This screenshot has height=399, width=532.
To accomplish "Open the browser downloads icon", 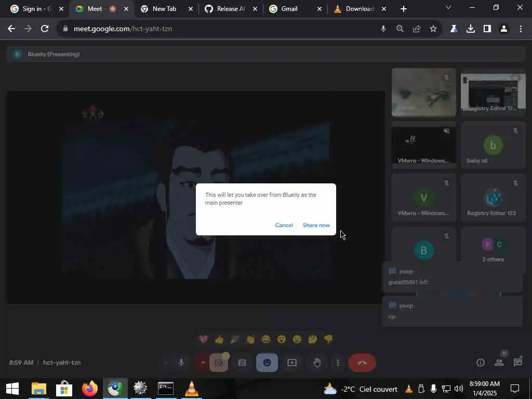I will 471,29.
